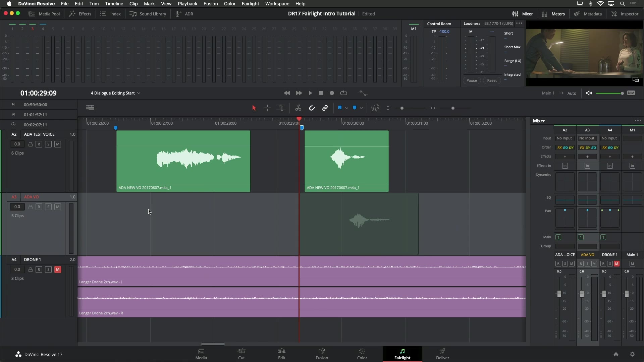
Task: Open the Auto monitoring source dropdown
Action: 572,93
